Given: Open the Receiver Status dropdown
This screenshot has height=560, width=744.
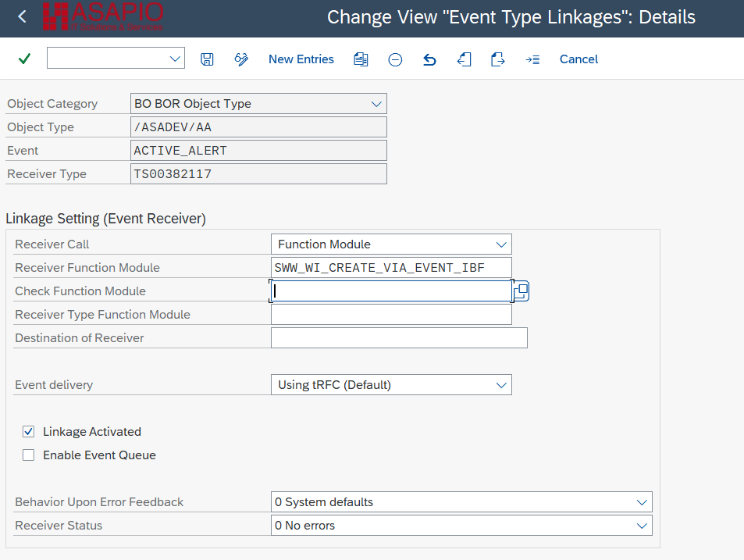Looking at the screenshot, I should pyautogui.click(x=642, y=526).
